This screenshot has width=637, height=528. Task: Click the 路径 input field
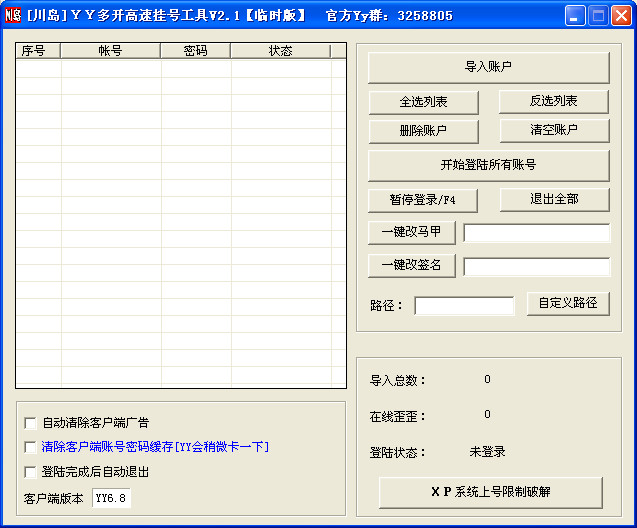[x=464, y=306]
